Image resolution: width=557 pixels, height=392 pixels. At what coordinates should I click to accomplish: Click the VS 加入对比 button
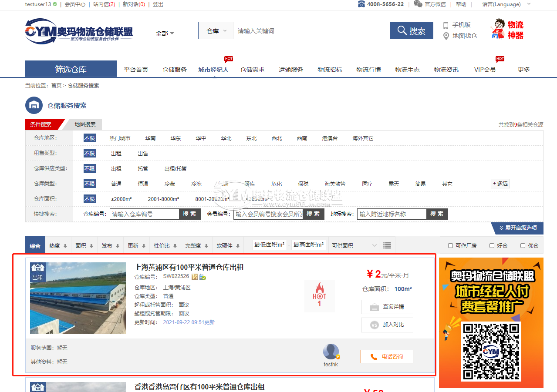point(387,325)
